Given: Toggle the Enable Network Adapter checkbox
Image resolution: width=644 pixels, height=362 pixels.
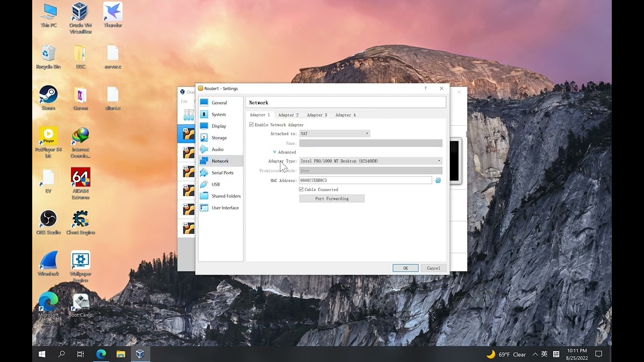Looking at the screenshot, I should coord(252,125).
